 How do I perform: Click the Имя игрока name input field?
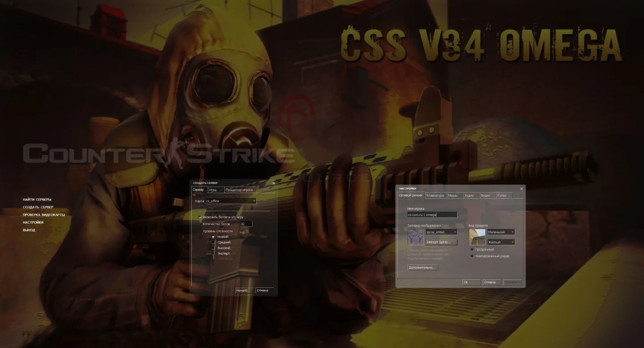click(x=432, y=215)
